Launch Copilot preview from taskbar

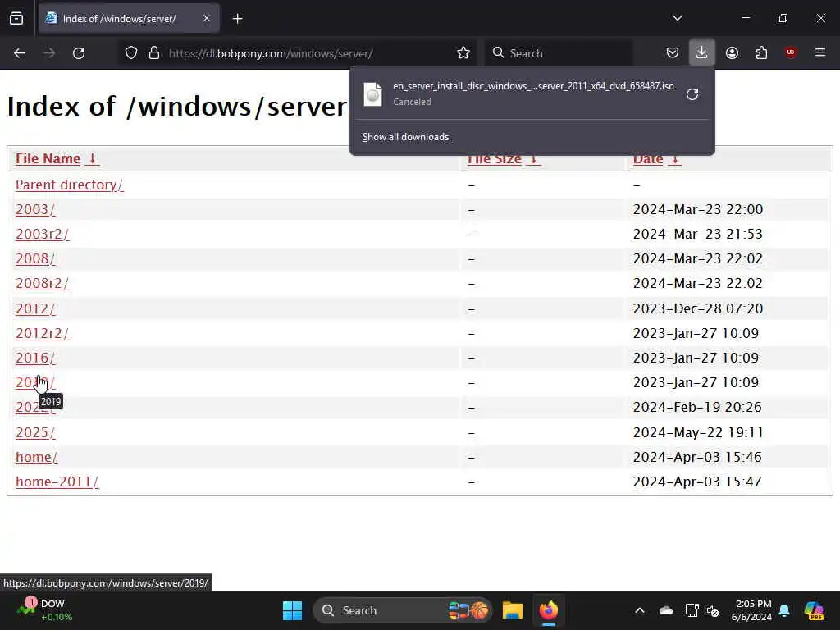815,610
